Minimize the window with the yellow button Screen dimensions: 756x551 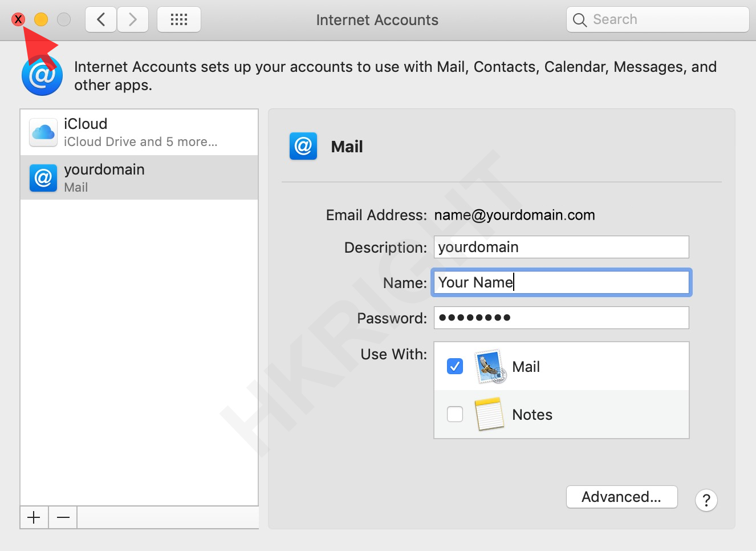click(x=41, y=19)
